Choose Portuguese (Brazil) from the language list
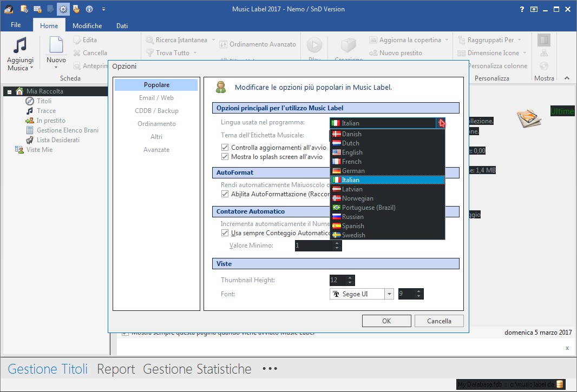This screenshot has height=392, width=577. pos(388,208)
